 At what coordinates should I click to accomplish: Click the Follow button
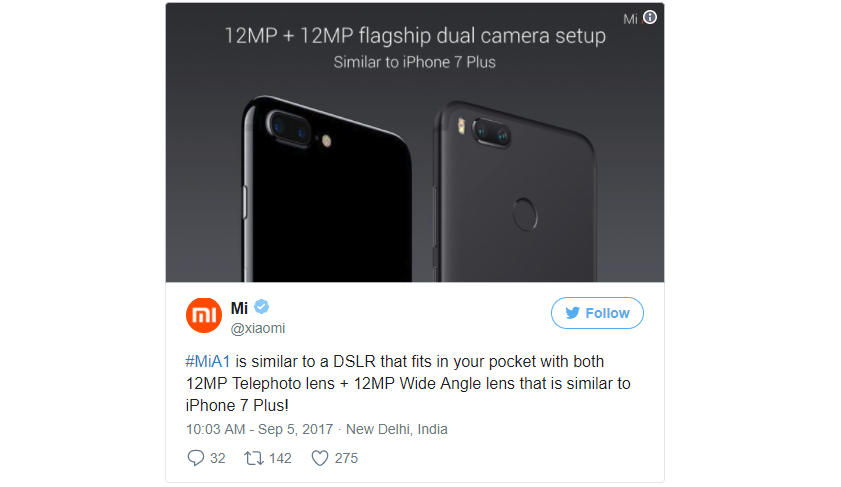coord(597,313)
